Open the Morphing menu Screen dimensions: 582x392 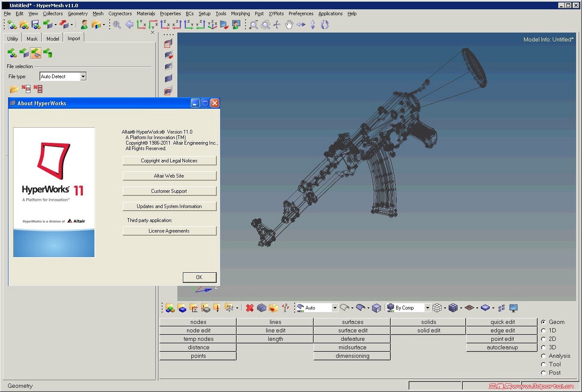coord(240,14)
